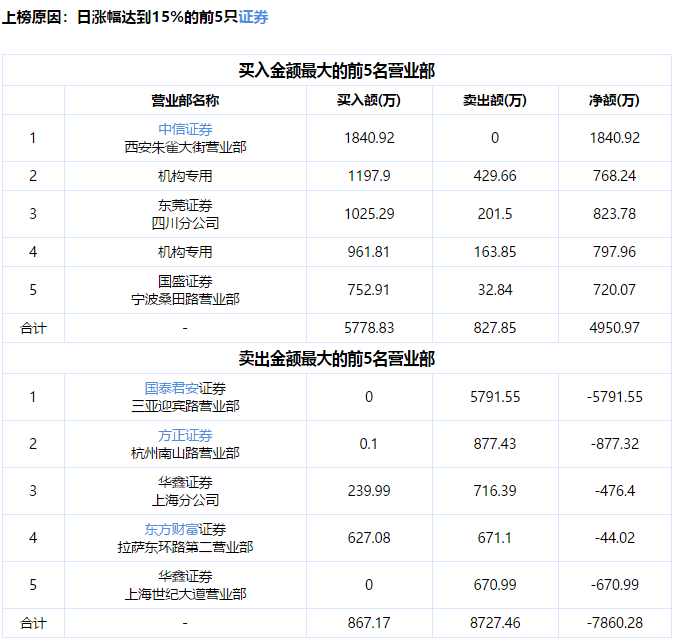
Task: Open the 证券 link in the heading
Action: 253,17
